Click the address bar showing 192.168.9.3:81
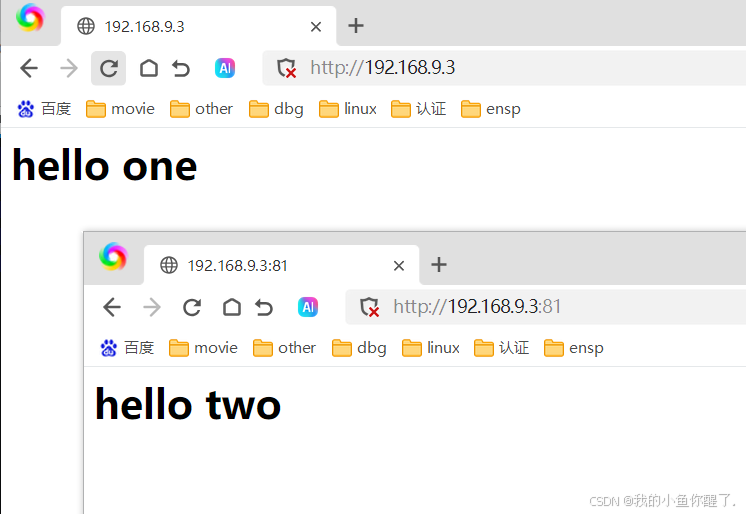This screenshot has width=746, height=514. click(545, 307)
